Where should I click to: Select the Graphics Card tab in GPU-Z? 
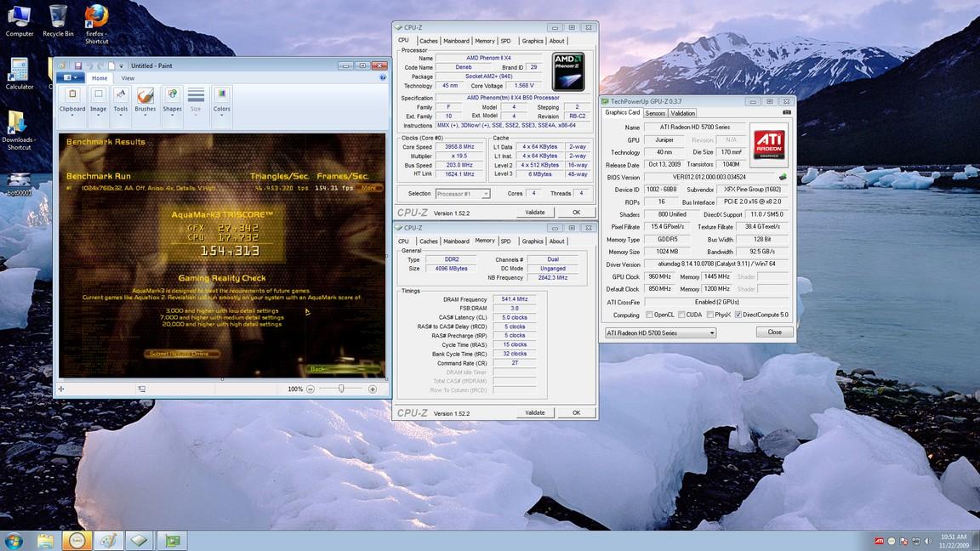(x=623, y=112)
